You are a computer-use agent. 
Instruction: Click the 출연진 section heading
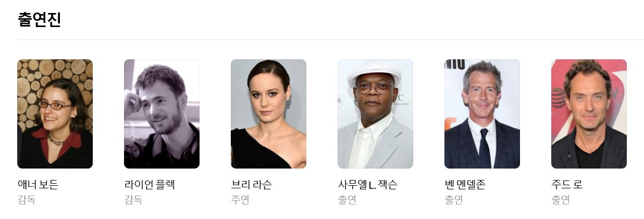(x=40, y=19)
